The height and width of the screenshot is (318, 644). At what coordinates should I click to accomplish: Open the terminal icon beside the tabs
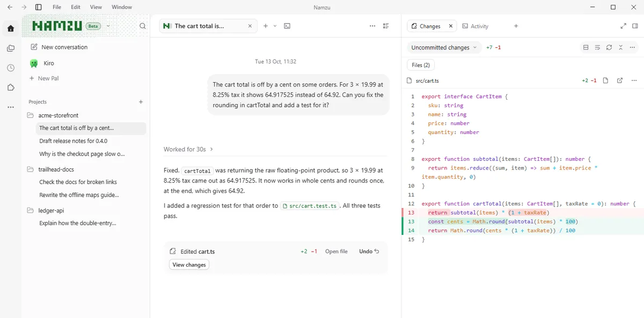click(287, 26)
